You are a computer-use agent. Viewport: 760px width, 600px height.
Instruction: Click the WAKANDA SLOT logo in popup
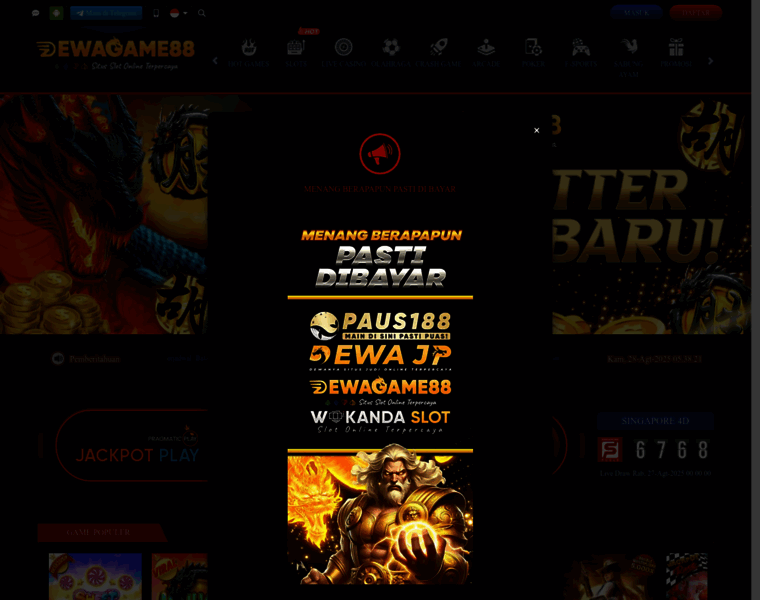coord(380,421)
